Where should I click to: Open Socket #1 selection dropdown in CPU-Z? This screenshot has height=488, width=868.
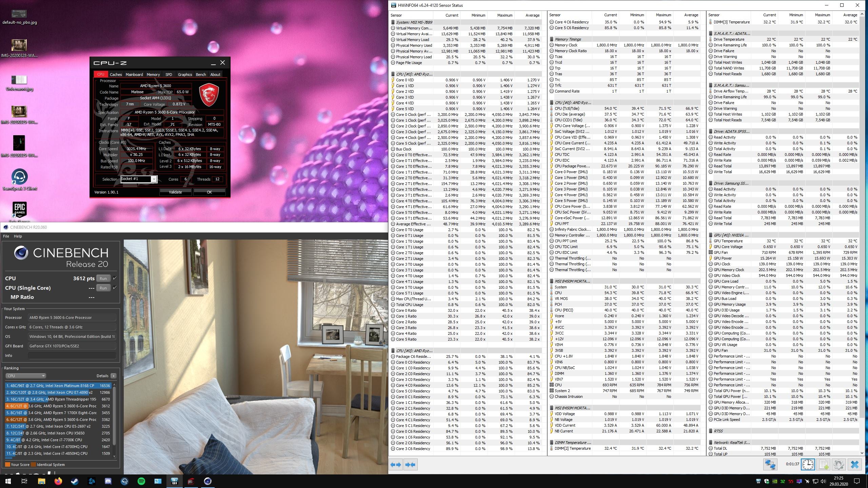(x=139, y=179)
